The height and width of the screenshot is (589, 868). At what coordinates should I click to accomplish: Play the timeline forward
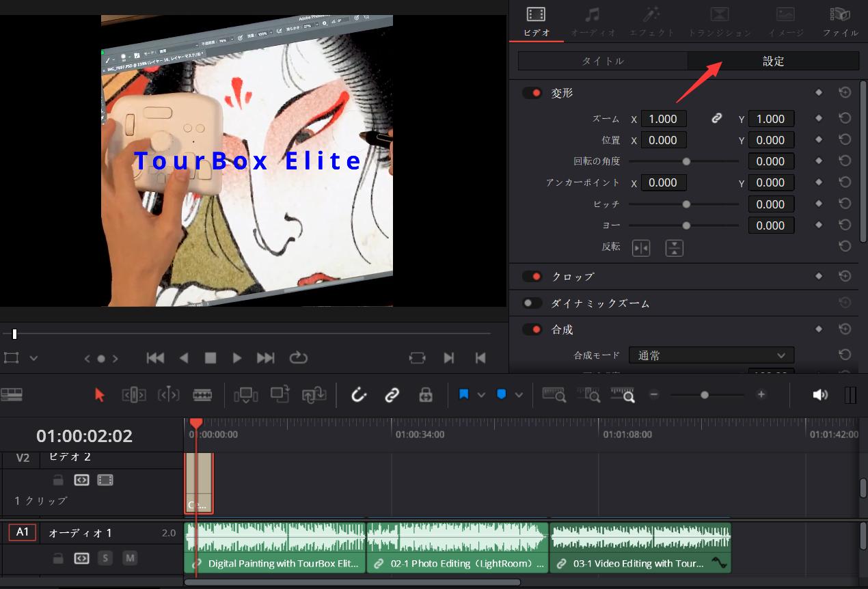(237, 358)
